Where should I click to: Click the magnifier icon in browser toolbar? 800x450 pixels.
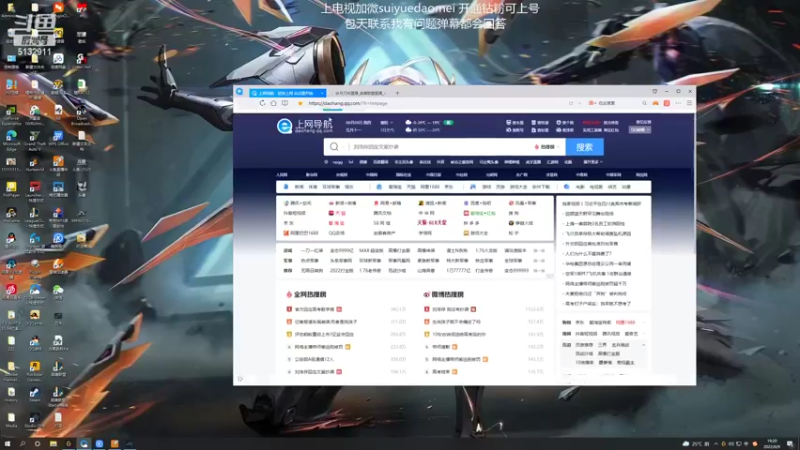point(644,103)
